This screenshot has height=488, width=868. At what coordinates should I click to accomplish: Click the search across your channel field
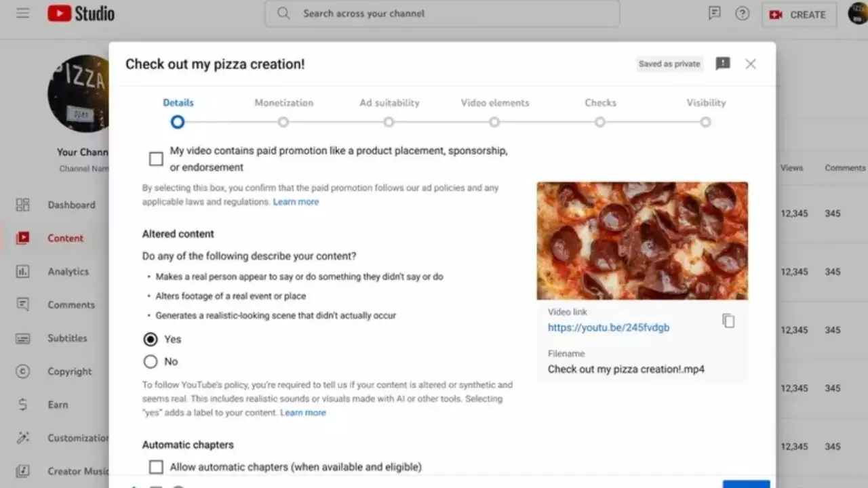(442, 14)
